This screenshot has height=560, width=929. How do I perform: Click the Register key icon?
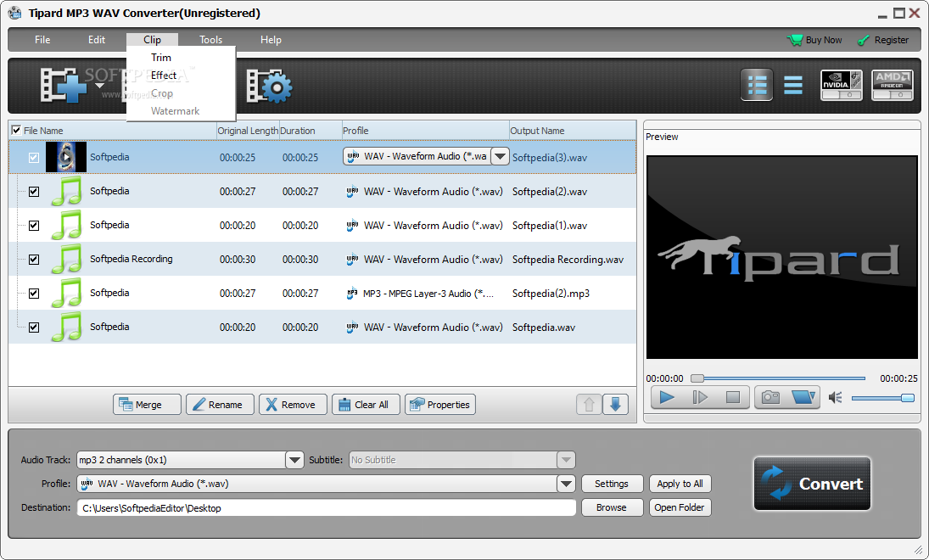coord(863,40)
